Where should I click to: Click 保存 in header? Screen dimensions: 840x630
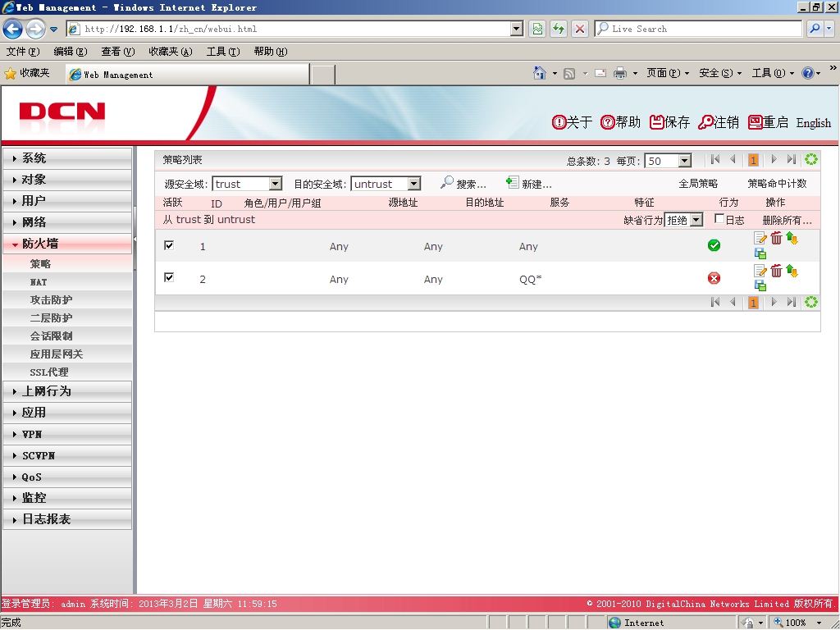coord(669,122)
